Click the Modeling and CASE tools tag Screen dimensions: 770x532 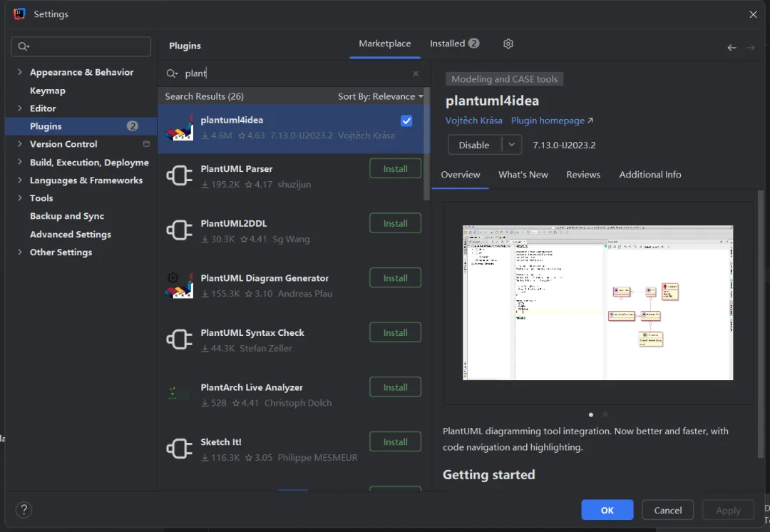(504, 79)
